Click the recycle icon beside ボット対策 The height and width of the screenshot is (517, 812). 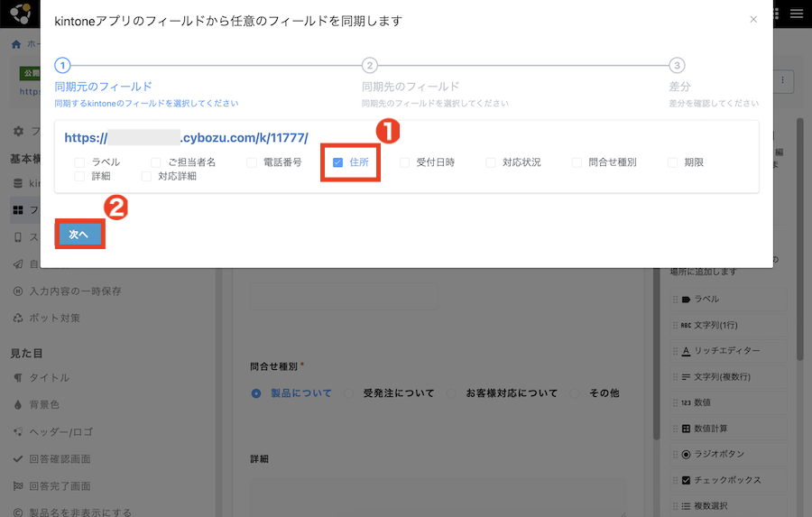coord(18,319)
